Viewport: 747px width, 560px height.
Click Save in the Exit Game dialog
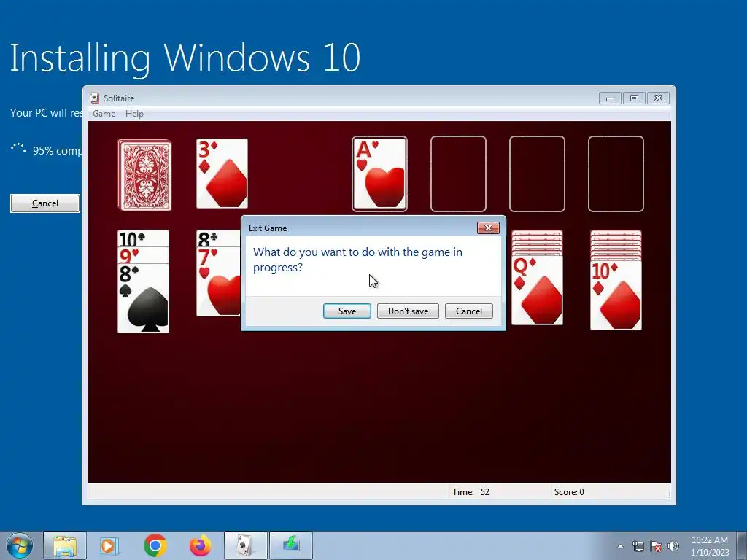347,311
